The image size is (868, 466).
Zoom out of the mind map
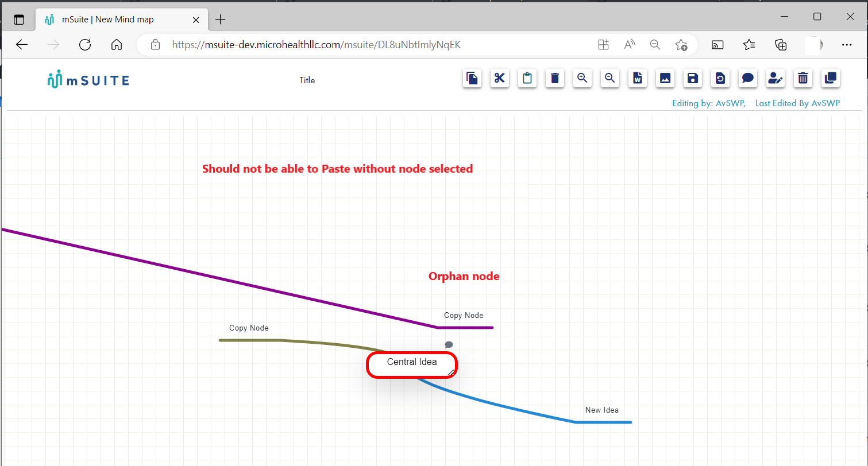[610, 79]
